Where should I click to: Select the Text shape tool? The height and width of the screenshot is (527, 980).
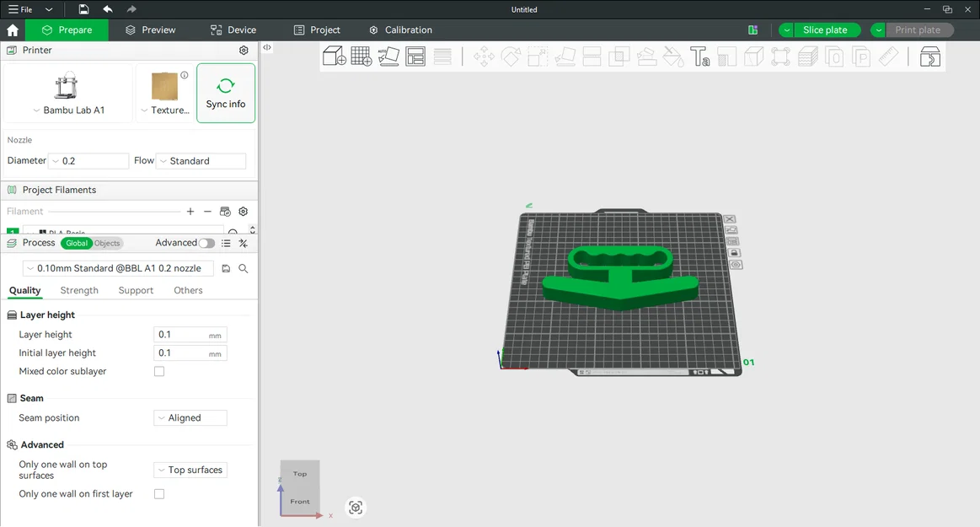click(699, 56)
